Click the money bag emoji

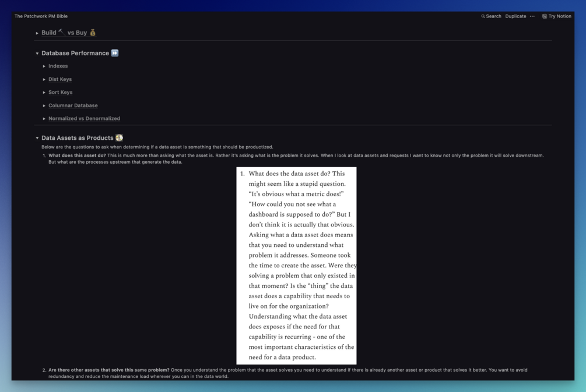point(93,33)
